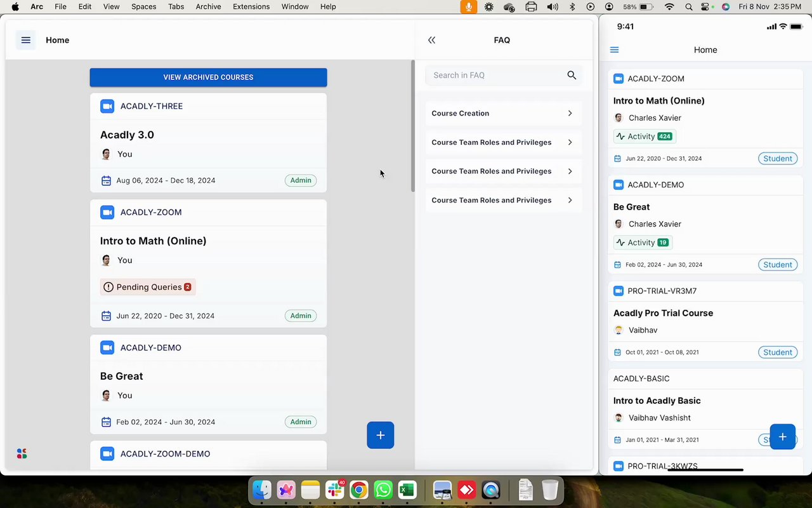Open Finder from the dock
The height and width of the screenshot is (508, 812).
click(x=262, y=490)
